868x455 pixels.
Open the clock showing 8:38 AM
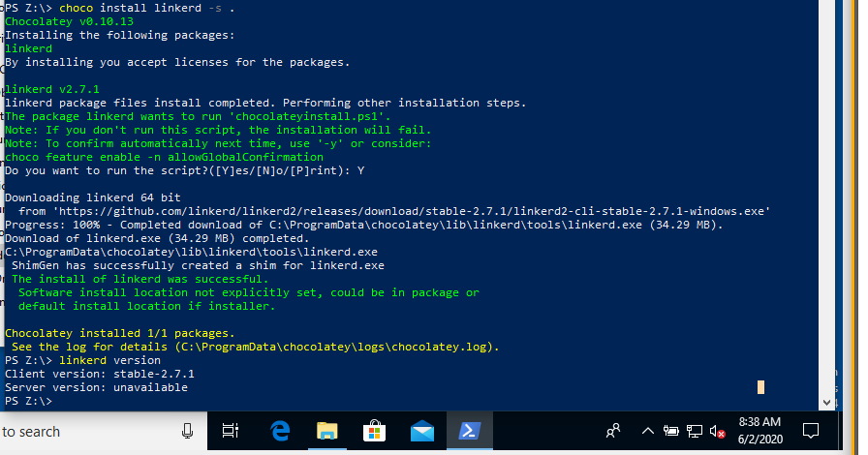pos(760,431)
